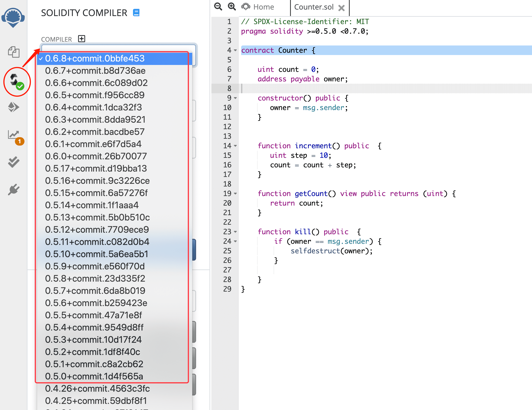
Task: Open the compiler documentation book icon
Action: tap(136, 12)
